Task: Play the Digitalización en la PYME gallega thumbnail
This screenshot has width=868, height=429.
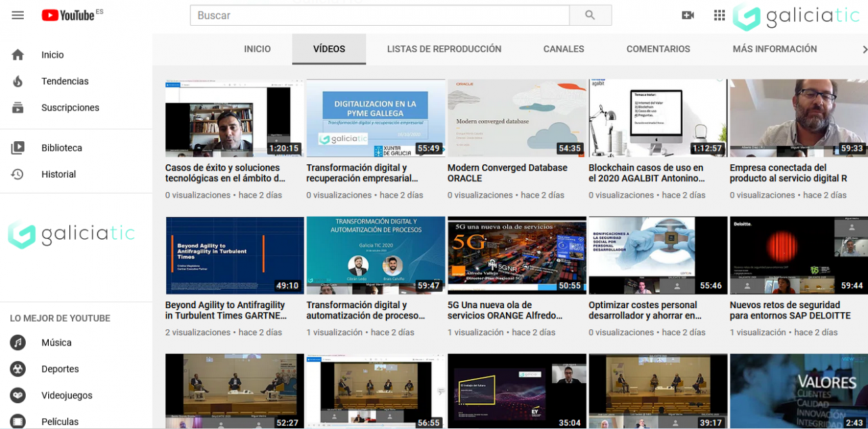Action: click(376, 118)
